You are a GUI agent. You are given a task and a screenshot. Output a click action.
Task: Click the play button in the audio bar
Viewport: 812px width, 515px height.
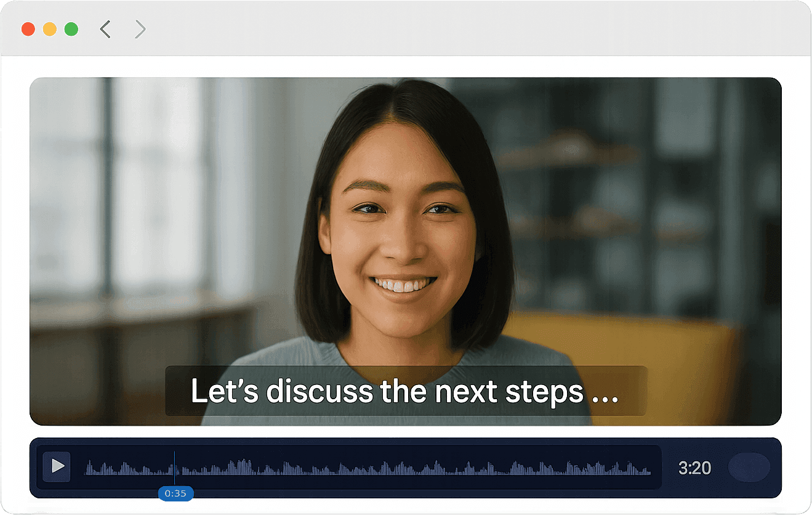tap(57, 466)
